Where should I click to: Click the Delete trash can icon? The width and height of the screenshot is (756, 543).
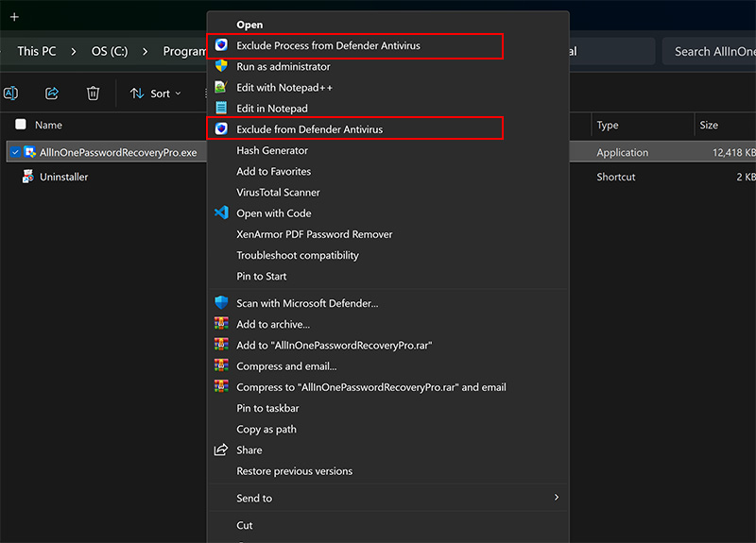[93, 93]
